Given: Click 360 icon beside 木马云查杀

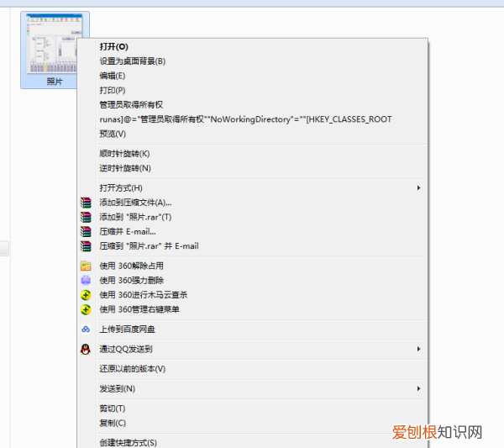Looking at the screenshot, I should pyautogui.click(x=86, y=295).
